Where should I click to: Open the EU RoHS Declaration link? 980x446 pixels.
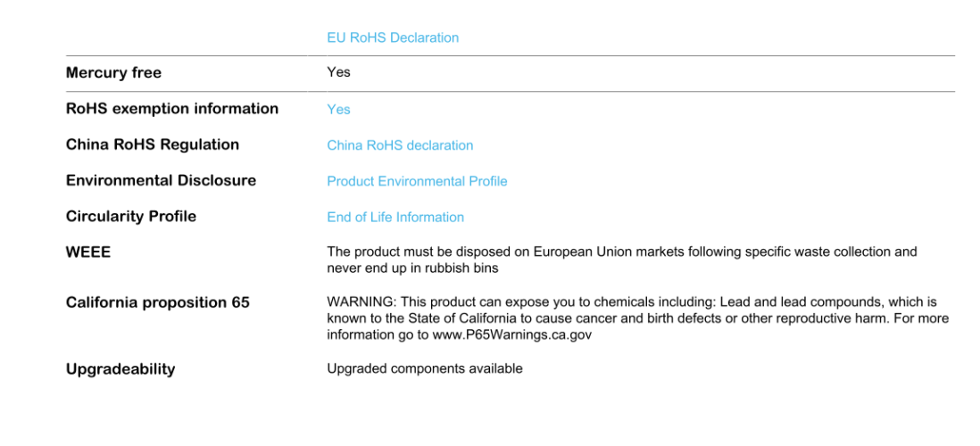click(393, 37)
